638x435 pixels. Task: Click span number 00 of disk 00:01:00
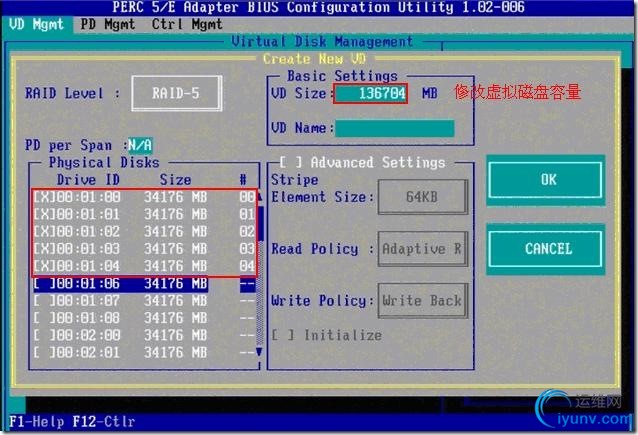coord(247,197)
